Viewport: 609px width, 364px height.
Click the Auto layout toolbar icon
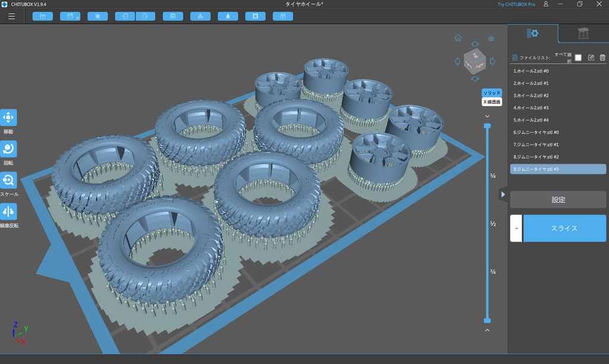pos(200,16)
